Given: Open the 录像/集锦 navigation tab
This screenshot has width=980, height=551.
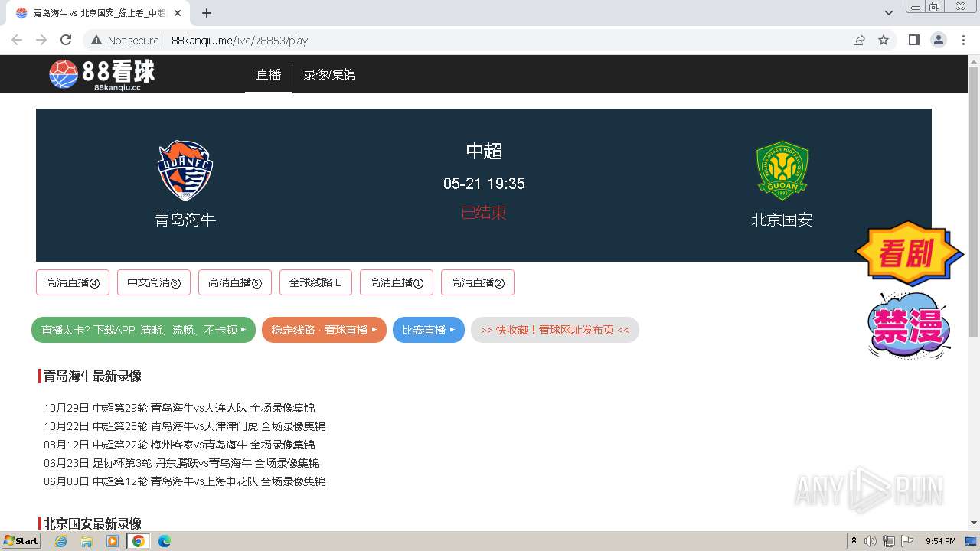Looking at the screenshot, I should pyautogui.click(x=329, y=75).
